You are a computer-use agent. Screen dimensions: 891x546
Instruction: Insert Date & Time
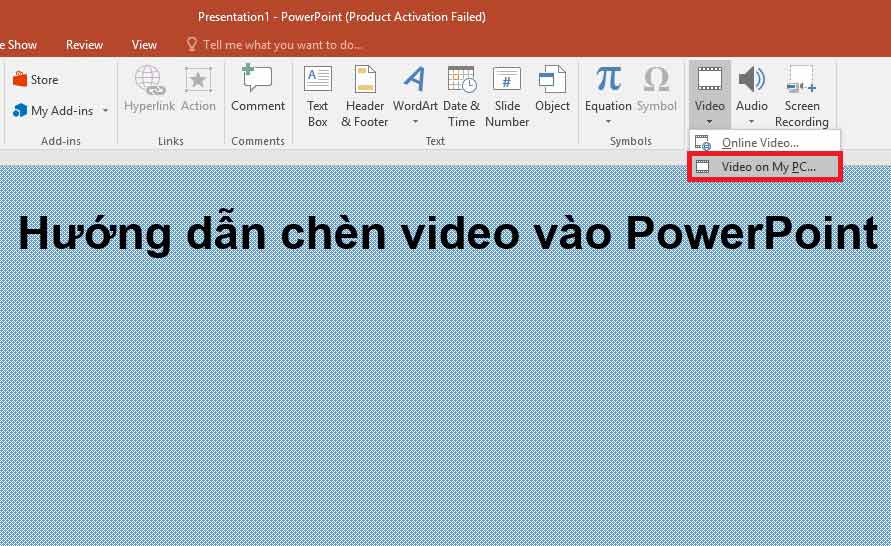coord(461,97)
